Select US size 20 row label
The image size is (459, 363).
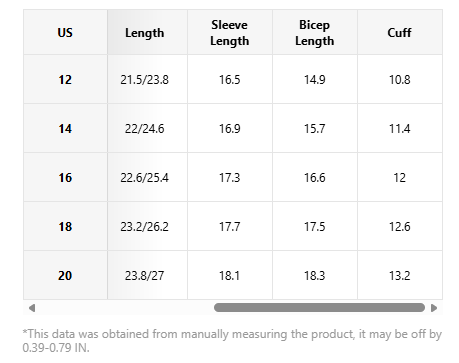tap(65, 275)
